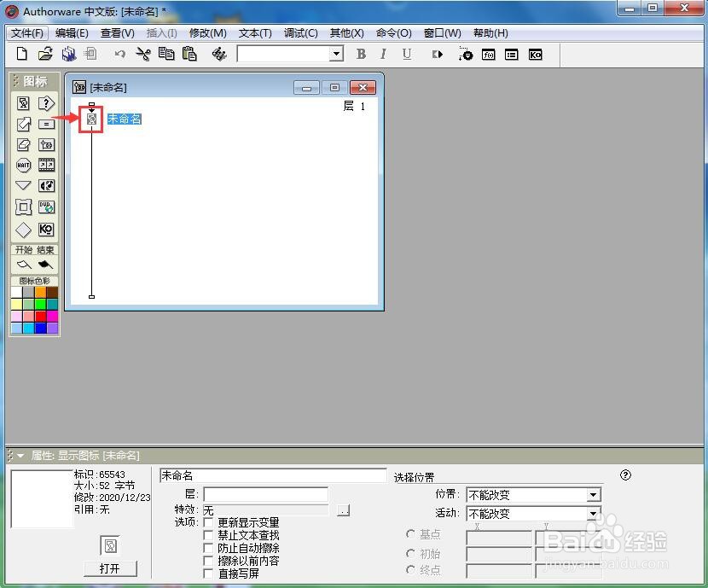Open the Variables window toolbar icon
This screenshot has width=708, height=588.
click(x=512, y=55)
